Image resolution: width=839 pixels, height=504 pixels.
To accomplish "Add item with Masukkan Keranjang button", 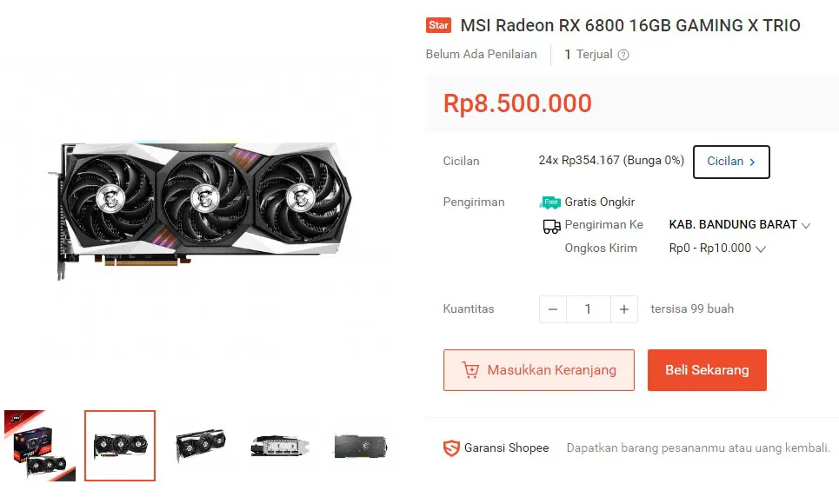I will pos(539,370).
